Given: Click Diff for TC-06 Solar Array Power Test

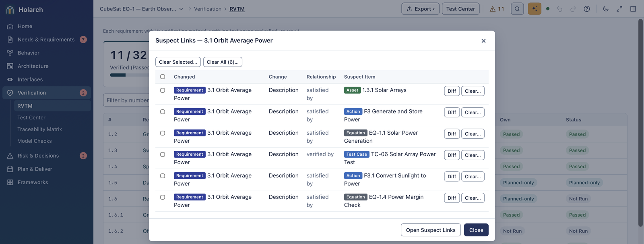Looking at the screenshot, I should [x=452, y=155].
